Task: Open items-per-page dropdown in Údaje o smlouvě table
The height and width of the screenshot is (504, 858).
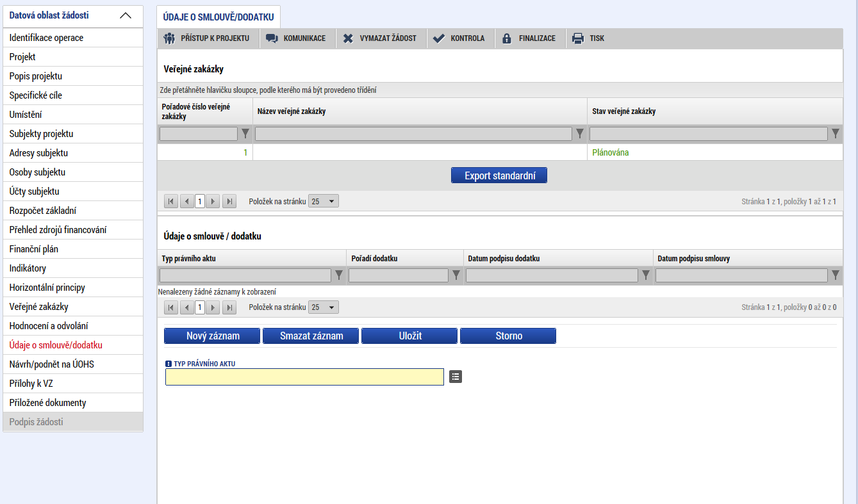Action: pos(324,307)
